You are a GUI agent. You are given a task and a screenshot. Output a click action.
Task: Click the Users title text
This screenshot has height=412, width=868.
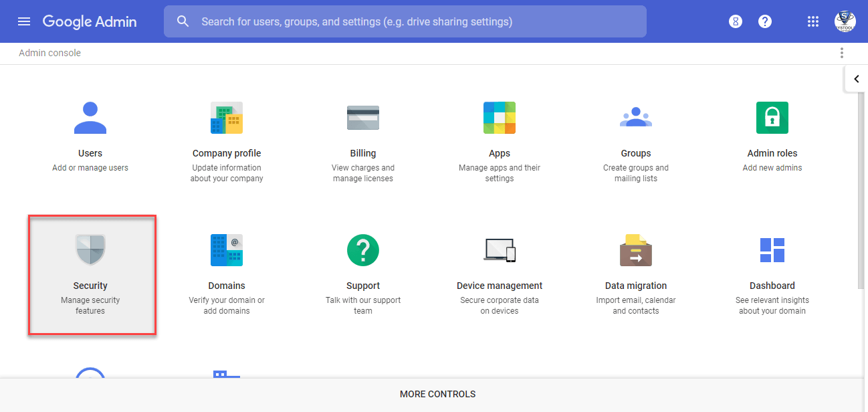tap(90, 153)
